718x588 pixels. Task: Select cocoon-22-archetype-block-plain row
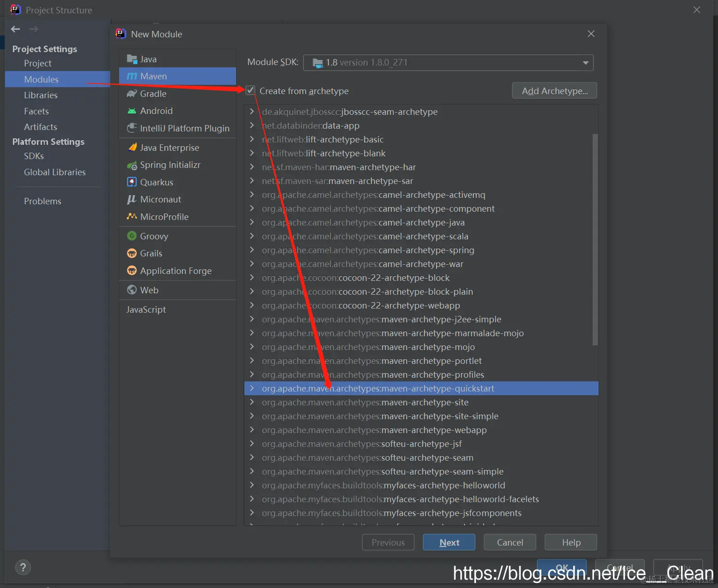click(x=421, y=291)
